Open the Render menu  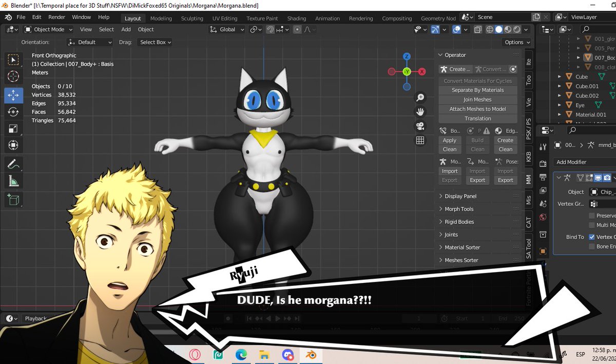56,17
